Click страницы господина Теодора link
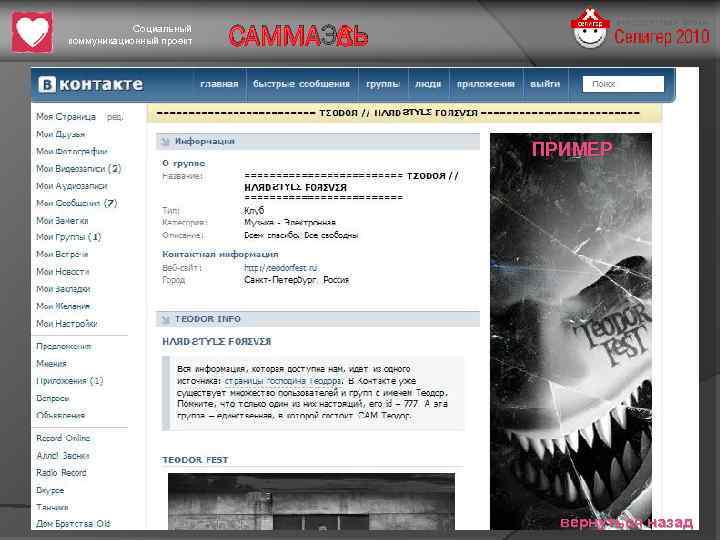The width and height of the screenshot is (720, 540). click(283, 381)
